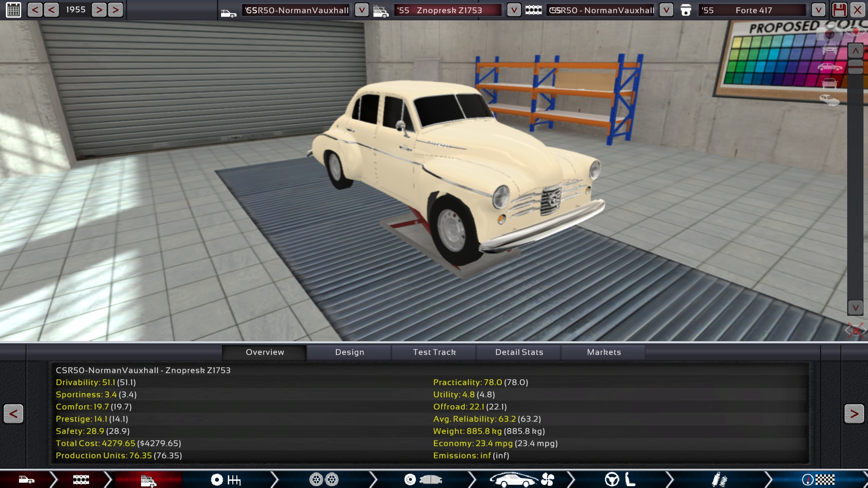Select the front view car camera

click(x=830, y=49)
